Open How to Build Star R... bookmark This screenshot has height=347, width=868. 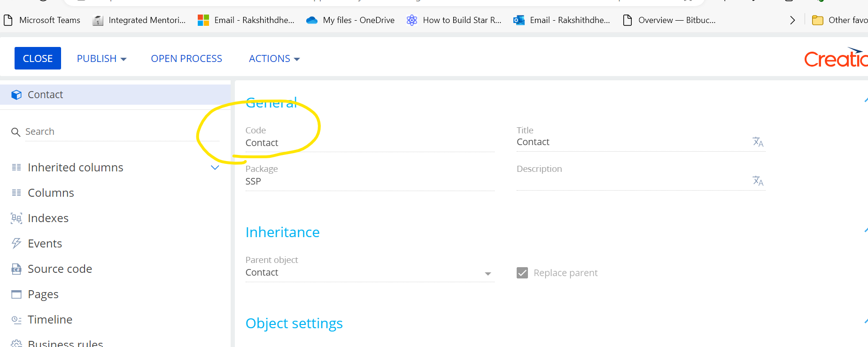[454, 20]
